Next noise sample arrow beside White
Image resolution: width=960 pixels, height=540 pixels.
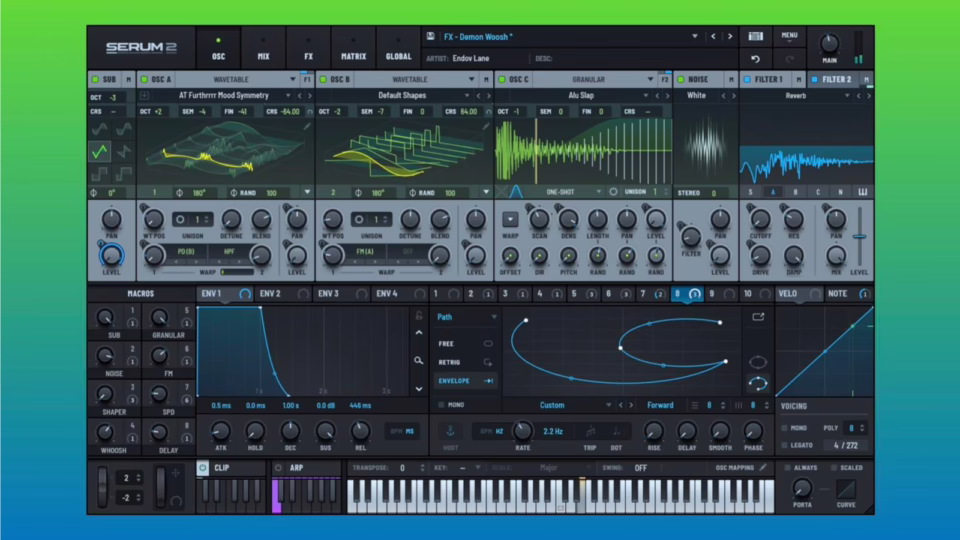[x=733, y=96]
